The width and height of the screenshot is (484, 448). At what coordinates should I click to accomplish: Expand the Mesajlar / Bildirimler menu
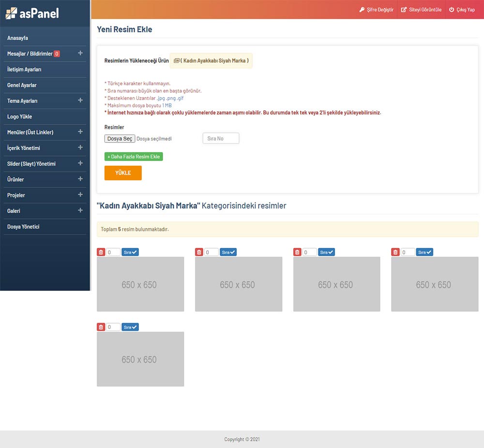[x=80, y=53]
